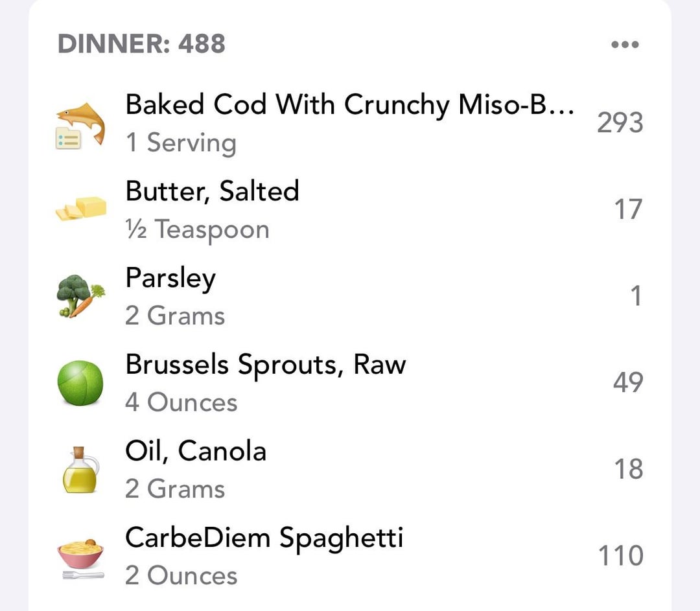Tap the 4 Ounces serving size

click(x=181, y=402)
